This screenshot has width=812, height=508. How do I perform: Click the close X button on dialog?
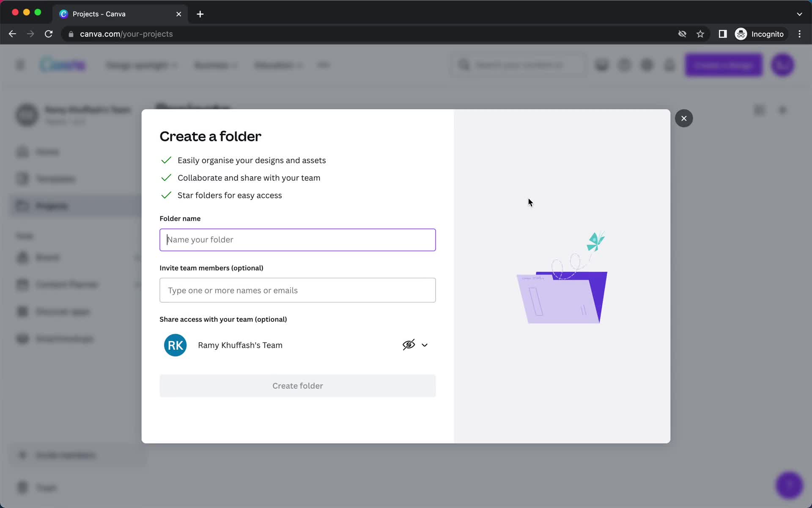[683, 118]
